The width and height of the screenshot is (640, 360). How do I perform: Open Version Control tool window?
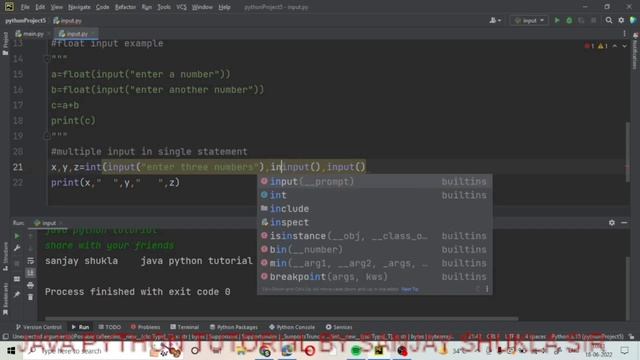(39, 327)
